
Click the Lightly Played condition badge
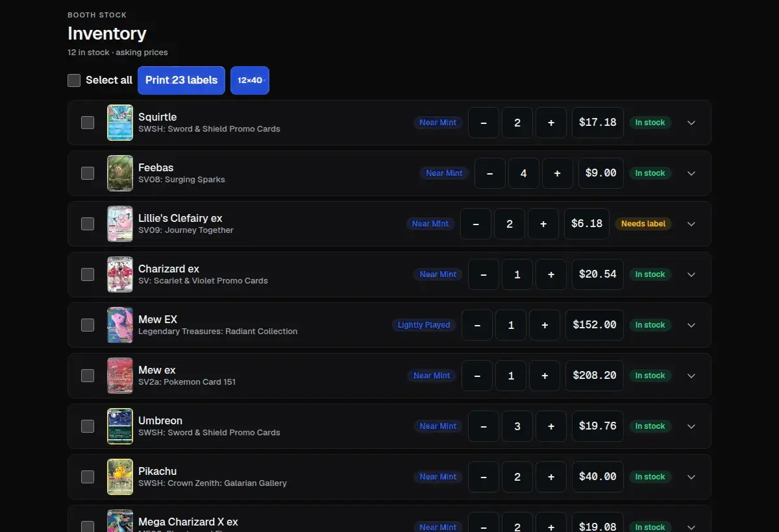point(424,325)
